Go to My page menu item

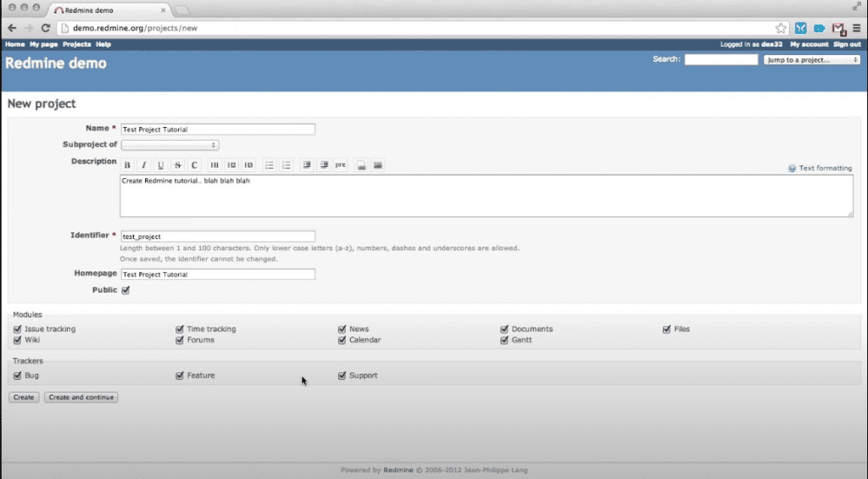(x=44, y=44)
